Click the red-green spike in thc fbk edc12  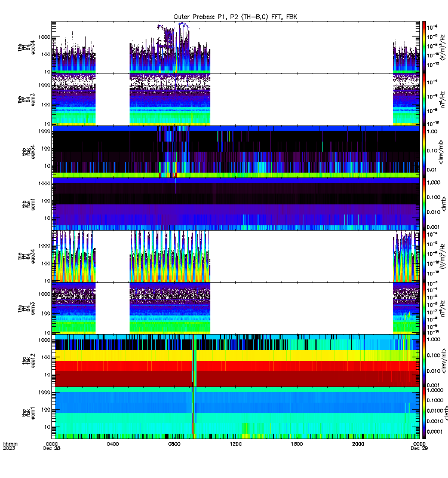point(194,360)
